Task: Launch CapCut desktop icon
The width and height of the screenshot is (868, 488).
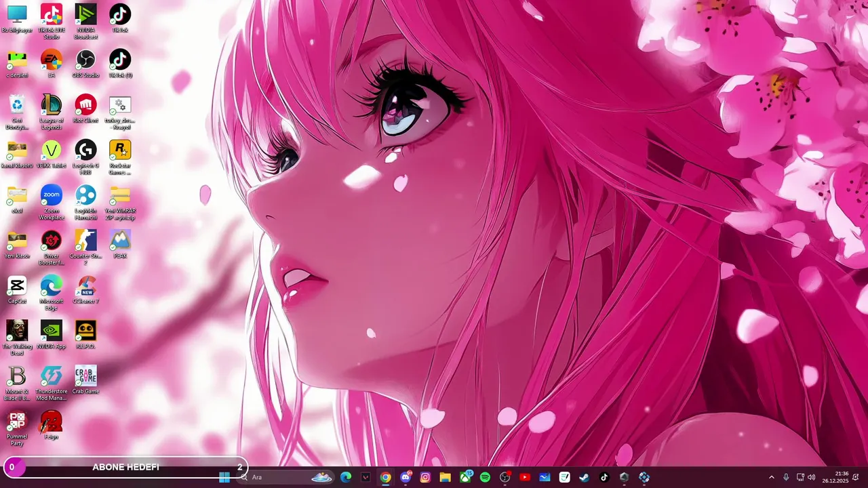Action: 17,290
